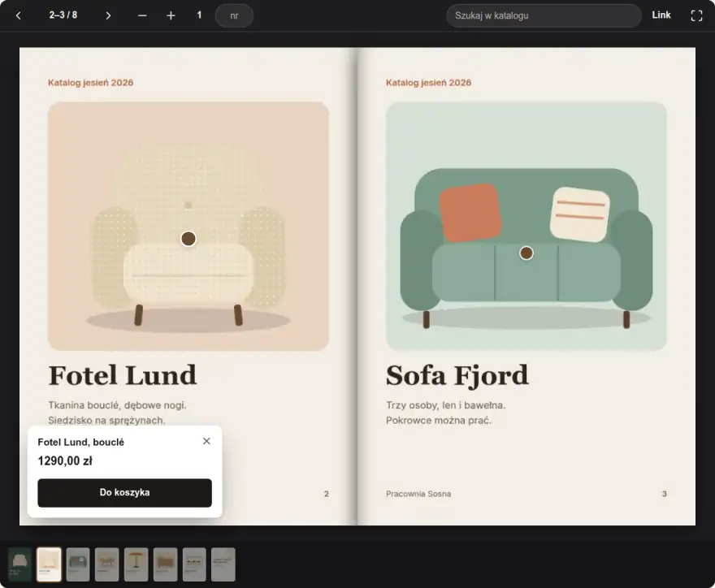Click "Katalog jesień 2026" above the armchair image
Screen dimensions: 715x588
click(x=91, y=83)
